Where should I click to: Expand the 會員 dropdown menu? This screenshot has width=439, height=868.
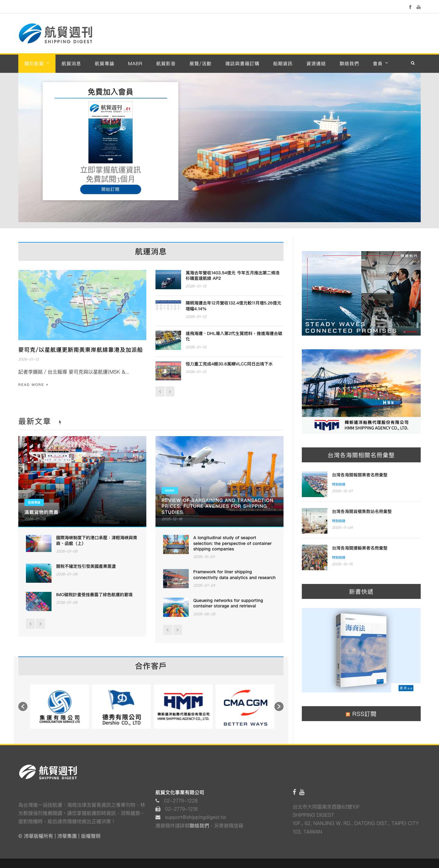pyautogui.click(x=380, y=63)
